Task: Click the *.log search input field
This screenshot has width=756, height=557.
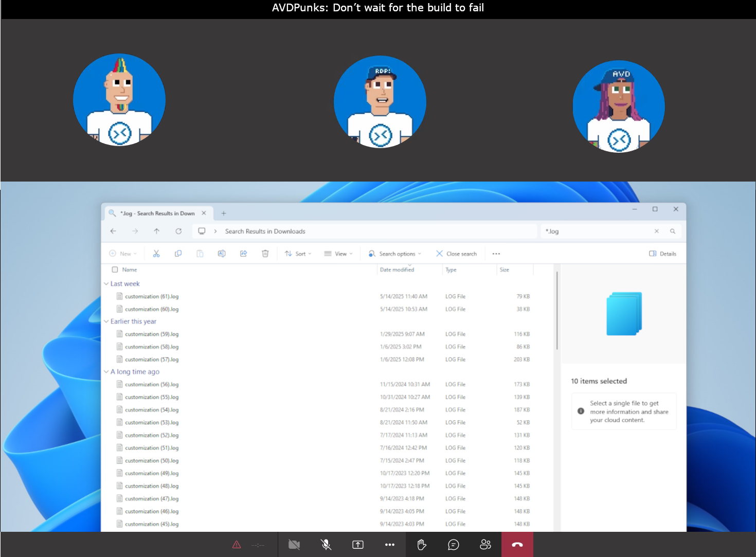Action: tap(591, 231)
